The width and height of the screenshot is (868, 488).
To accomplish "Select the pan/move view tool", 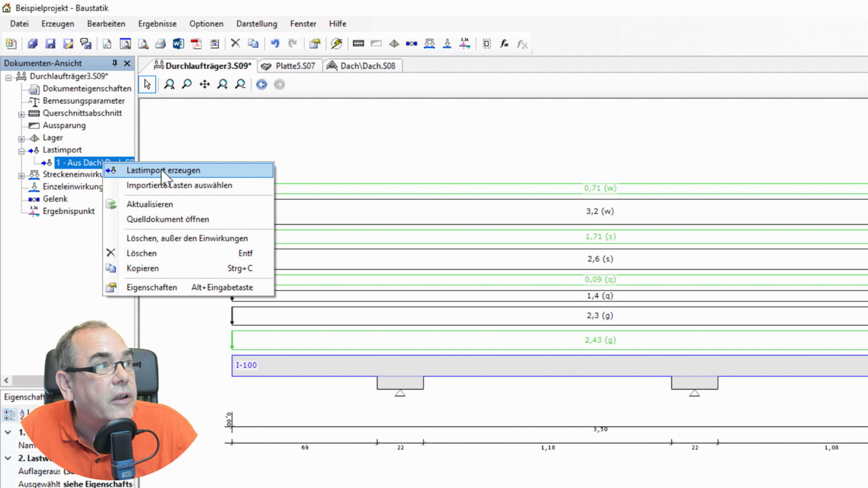I will [x=204, y=84].
